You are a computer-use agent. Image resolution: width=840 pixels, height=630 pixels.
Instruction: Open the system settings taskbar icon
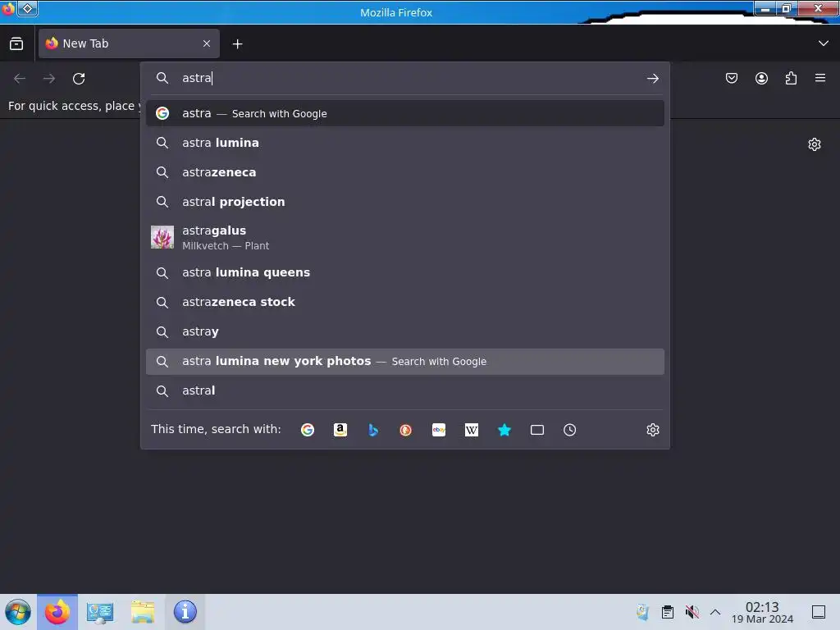(x=100, y=612)
